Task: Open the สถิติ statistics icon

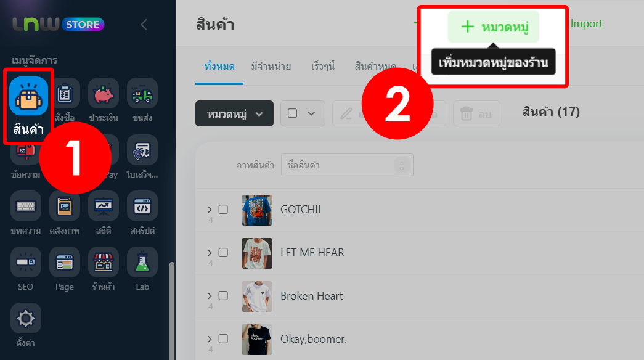Action: coord(104,206)
